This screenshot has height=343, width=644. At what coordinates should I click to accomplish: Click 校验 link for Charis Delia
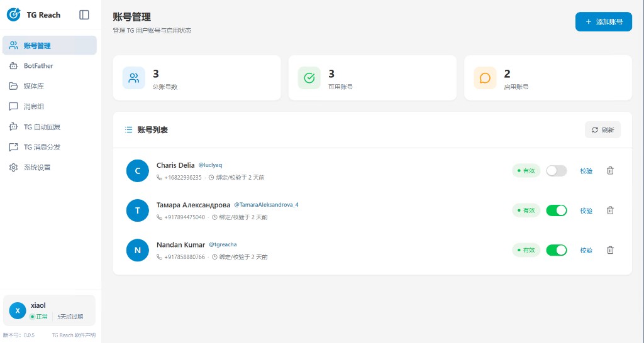click(586, 171)
